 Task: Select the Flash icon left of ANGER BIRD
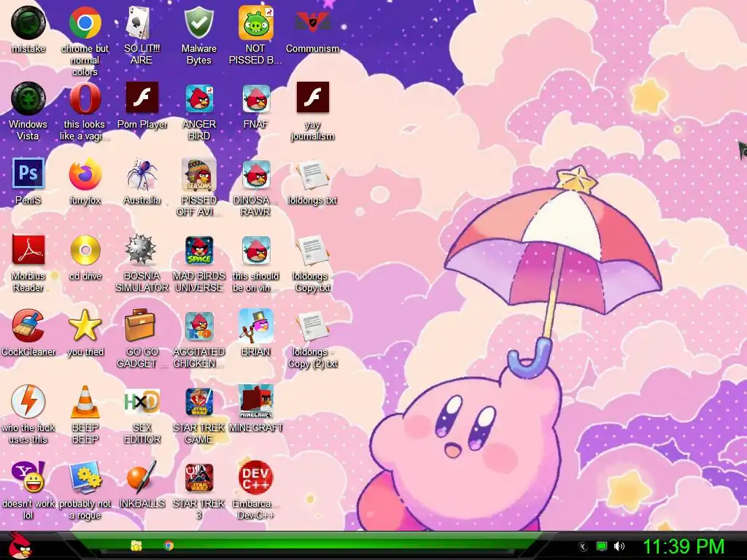[x=142, y=98]
